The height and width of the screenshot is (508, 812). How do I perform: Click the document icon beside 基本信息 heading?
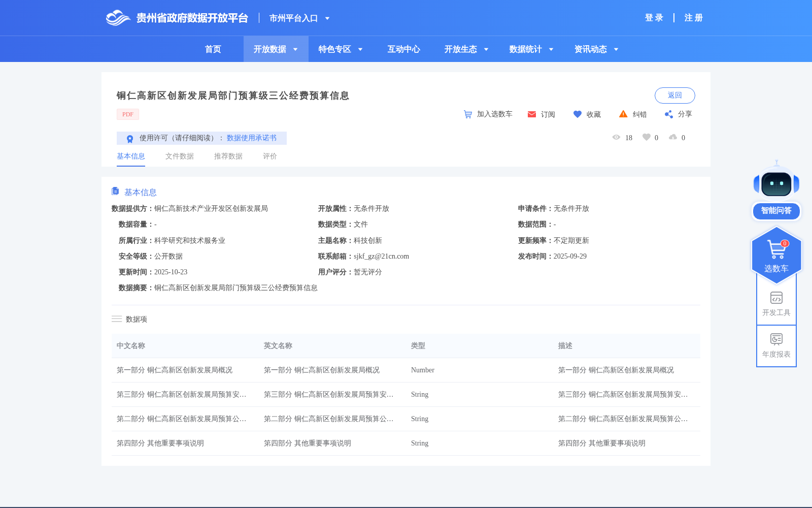click(115, 191)
